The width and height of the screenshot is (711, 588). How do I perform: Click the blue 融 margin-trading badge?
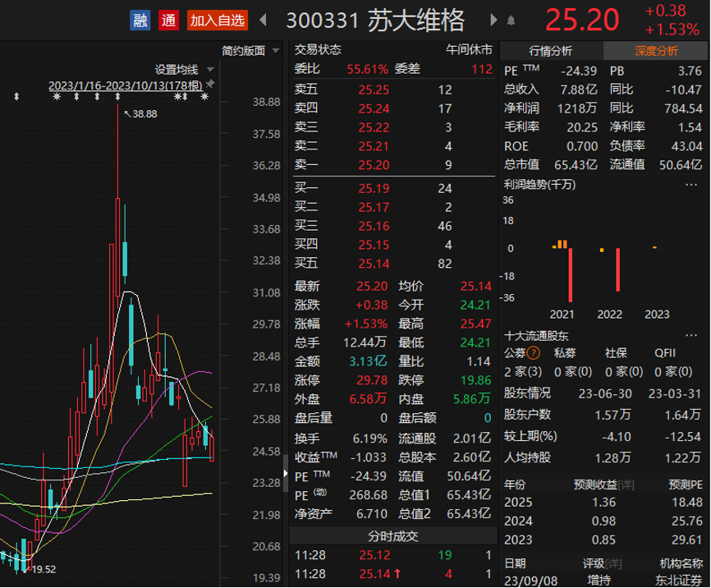[x=140, y=21]
